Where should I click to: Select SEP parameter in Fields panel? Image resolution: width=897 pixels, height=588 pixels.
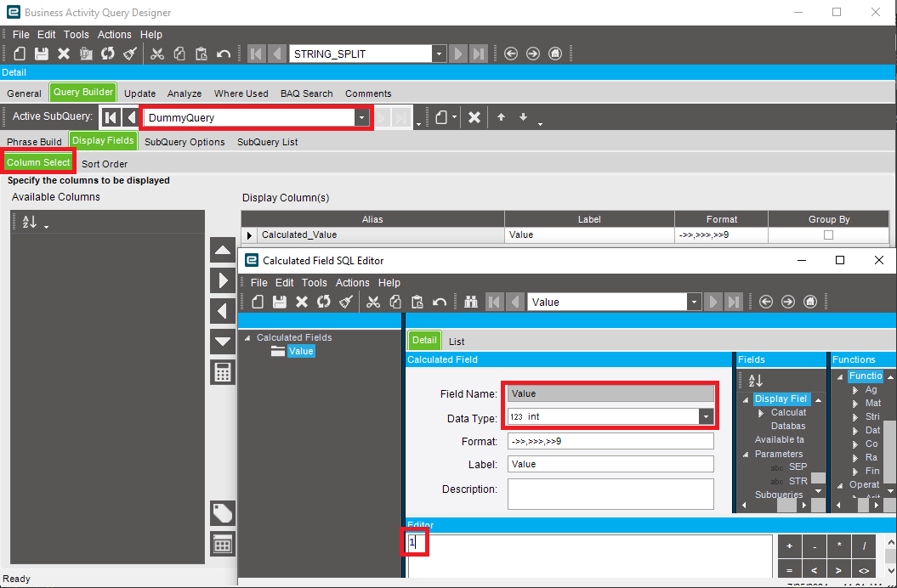pos(798,466)
